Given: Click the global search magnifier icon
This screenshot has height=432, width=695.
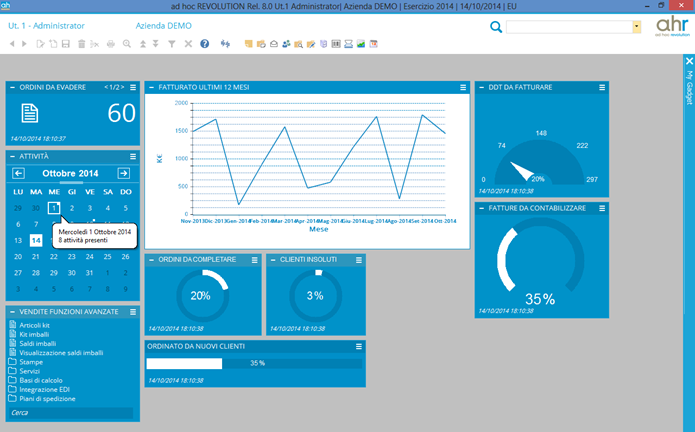Looking at the screenshot, I should coord(496,27).
